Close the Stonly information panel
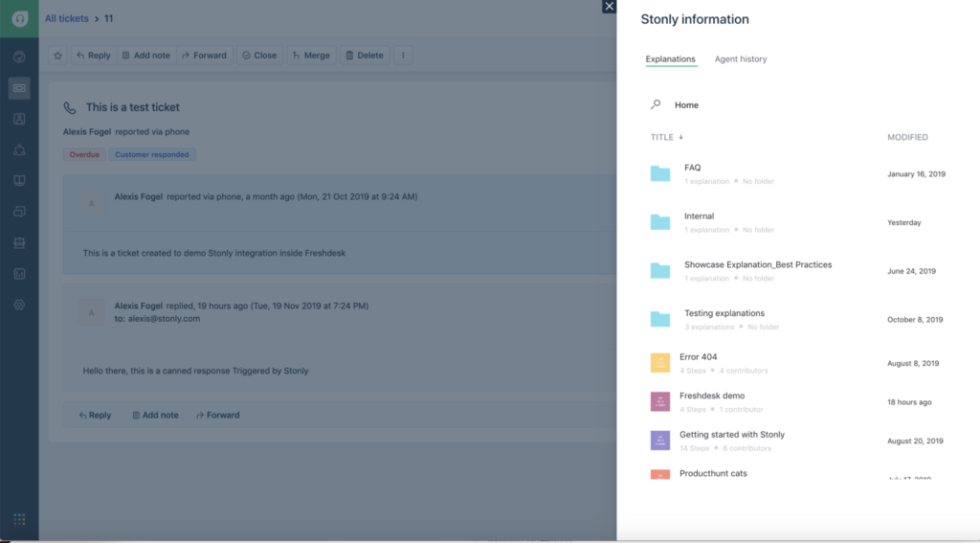 click(x=609, y=7)
